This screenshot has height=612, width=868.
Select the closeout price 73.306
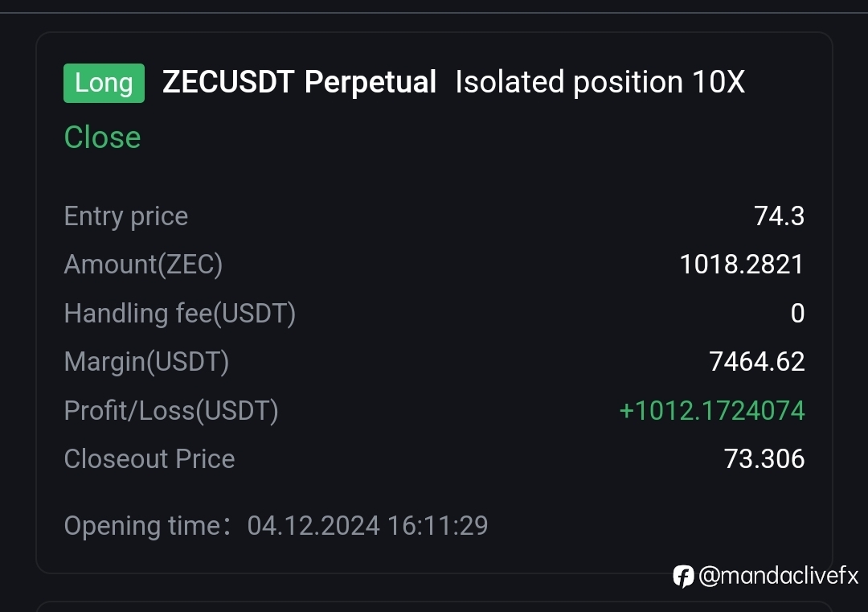[x=764, y=459]
